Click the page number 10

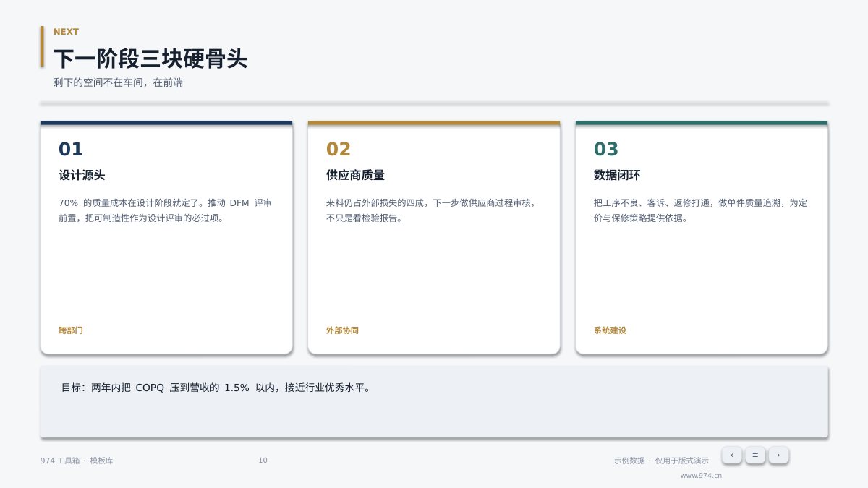click(263, 461)
